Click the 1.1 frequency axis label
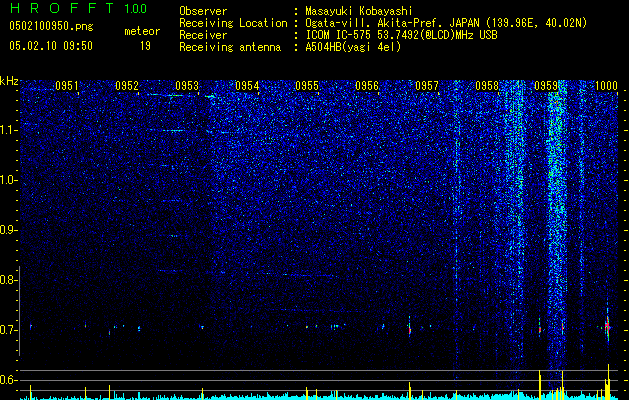The width and height of the screenshot is (629, 400). tap(8, 130)
